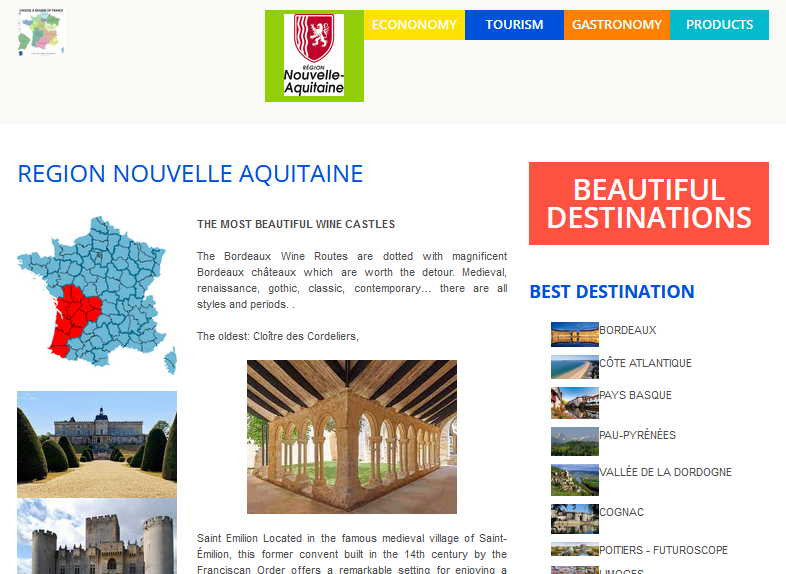This screenshot has height=574, width=786.
Task: Select the POITIERS - FUTUROSCOPE link
Action: point(663,550)
